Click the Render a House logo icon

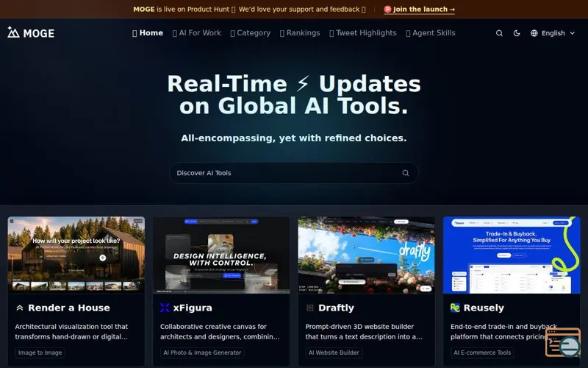tap(20, 308)
